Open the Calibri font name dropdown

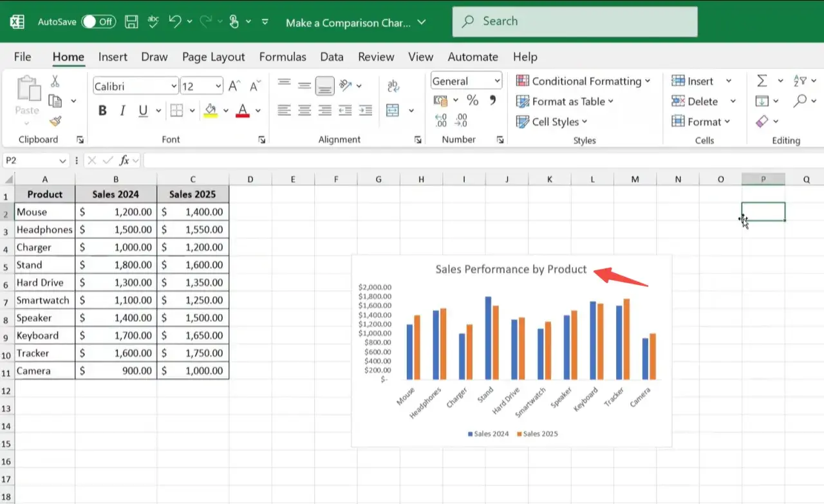[x=174, y=86]
